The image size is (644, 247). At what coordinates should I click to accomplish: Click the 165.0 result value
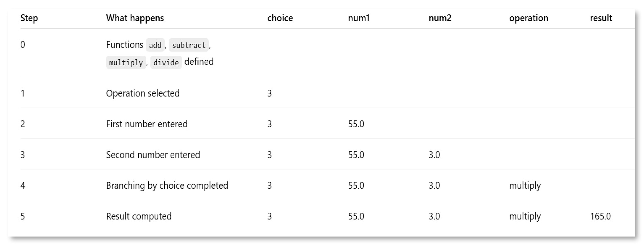tap(601, 216)
